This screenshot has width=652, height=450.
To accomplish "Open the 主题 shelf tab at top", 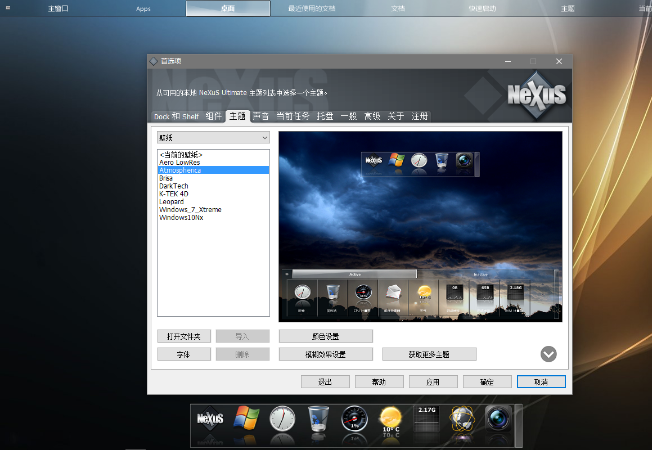I will [x=567, y=8].
